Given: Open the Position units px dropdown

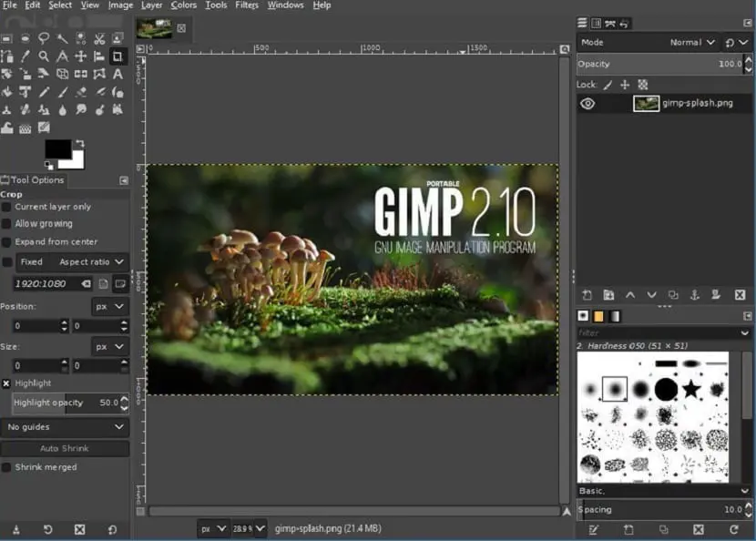Looking at the screenshot, I should point(109,306).
